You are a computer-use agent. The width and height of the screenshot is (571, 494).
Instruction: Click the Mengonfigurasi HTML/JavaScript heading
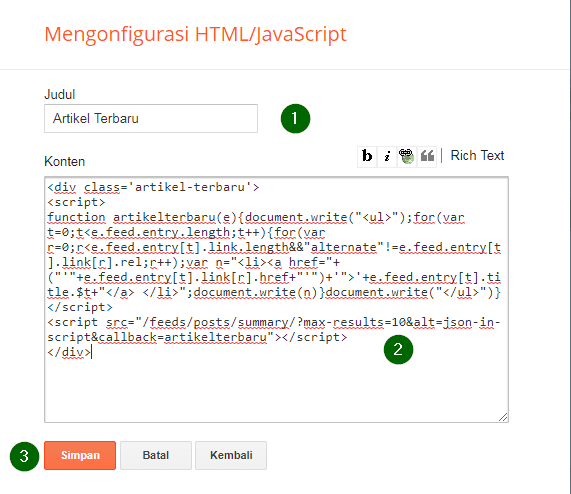click(x=195, y=35)
